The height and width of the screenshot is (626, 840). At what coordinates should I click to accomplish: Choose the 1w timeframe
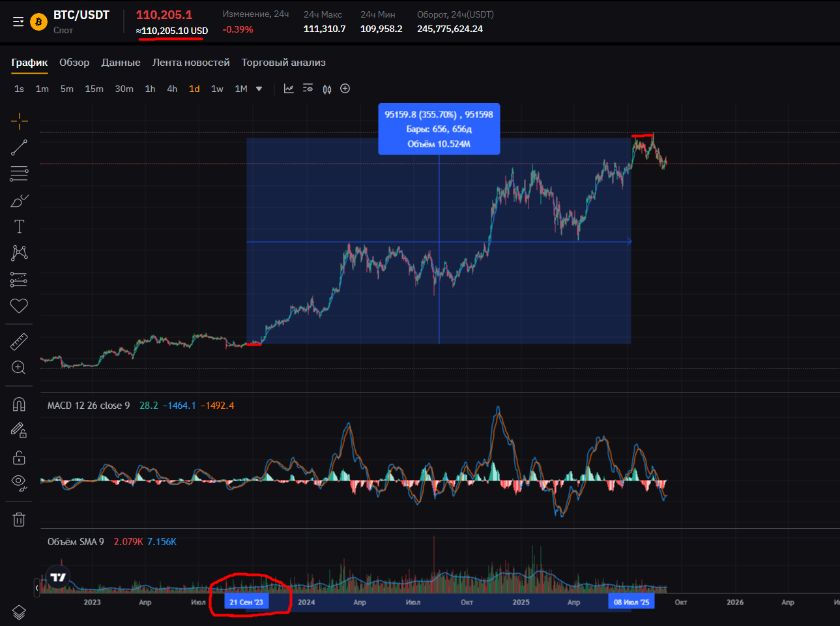pyautogui.click(x=217, y=89)
